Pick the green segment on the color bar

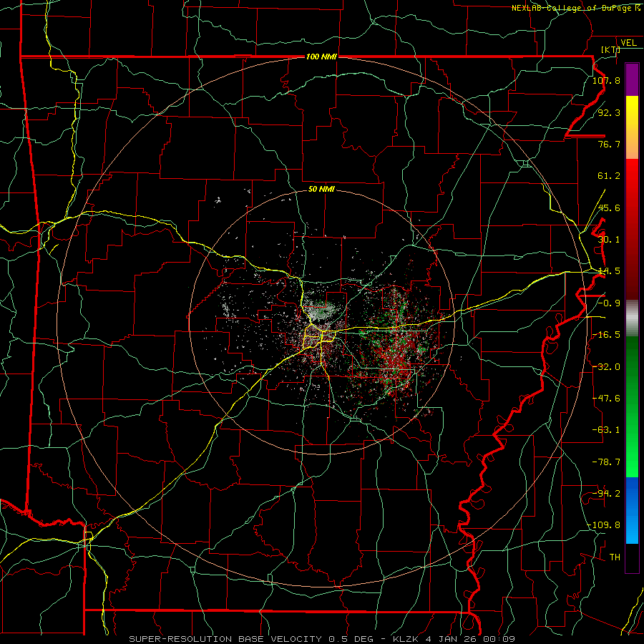(x=632, y=406)
